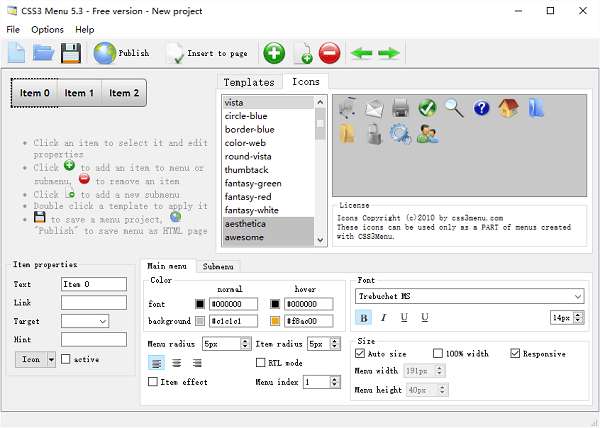
Task: Switch to the Submenu tab
Action: click(218, 267)
